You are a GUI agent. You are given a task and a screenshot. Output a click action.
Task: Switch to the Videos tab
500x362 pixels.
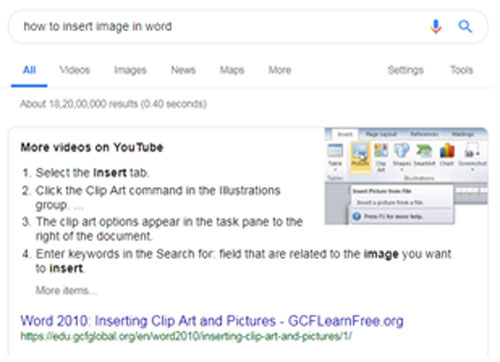pos(75,70)
